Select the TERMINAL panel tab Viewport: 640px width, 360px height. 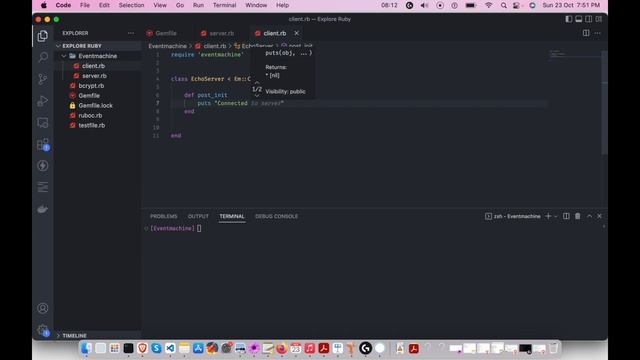(x=232, y=216)
